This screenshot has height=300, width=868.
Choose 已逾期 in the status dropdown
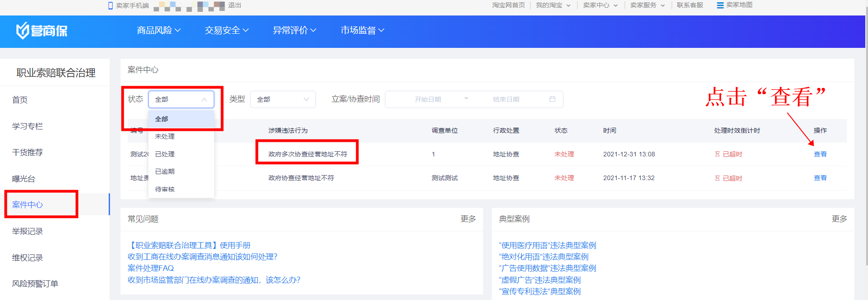[x=165, y=171]
